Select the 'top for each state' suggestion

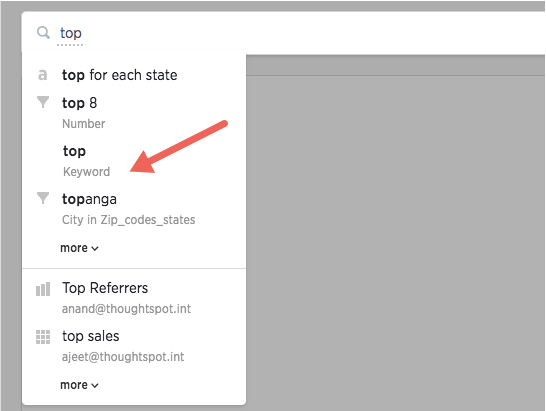pos(134,75)
